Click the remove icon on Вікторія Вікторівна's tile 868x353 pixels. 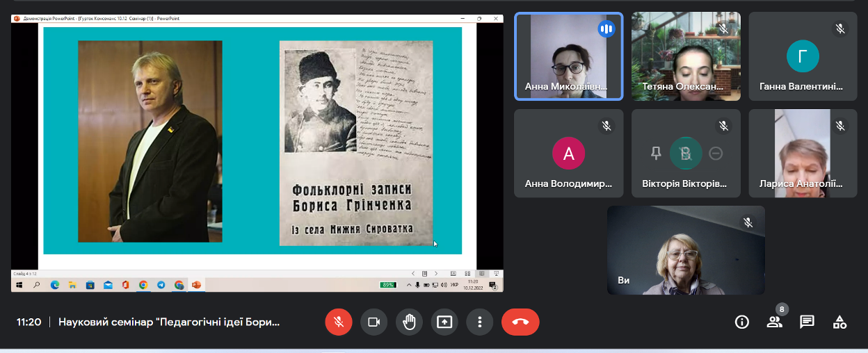point(716,154)
